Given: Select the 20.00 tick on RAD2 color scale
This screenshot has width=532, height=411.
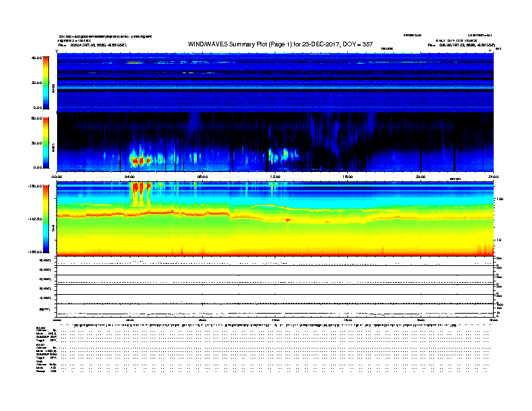Looking at the screenshot, I should (36, 83).
